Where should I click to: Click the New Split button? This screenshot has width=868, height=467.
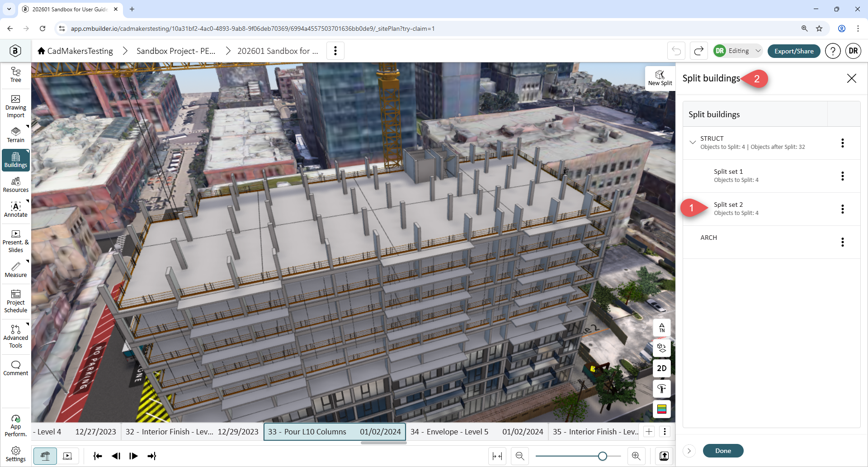(660, 78)
